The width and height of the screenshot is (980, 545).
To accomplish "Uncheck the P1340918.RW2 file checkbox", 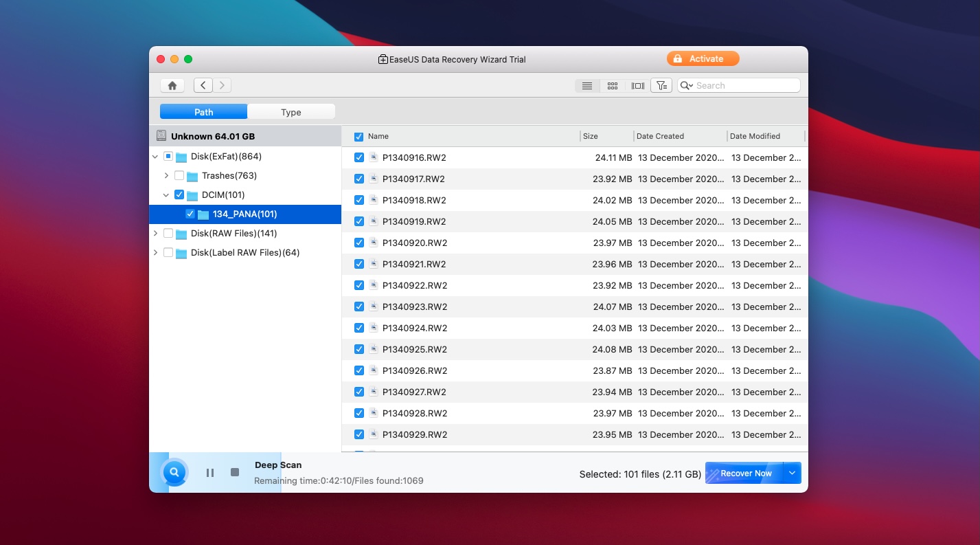I will point(359,200).
